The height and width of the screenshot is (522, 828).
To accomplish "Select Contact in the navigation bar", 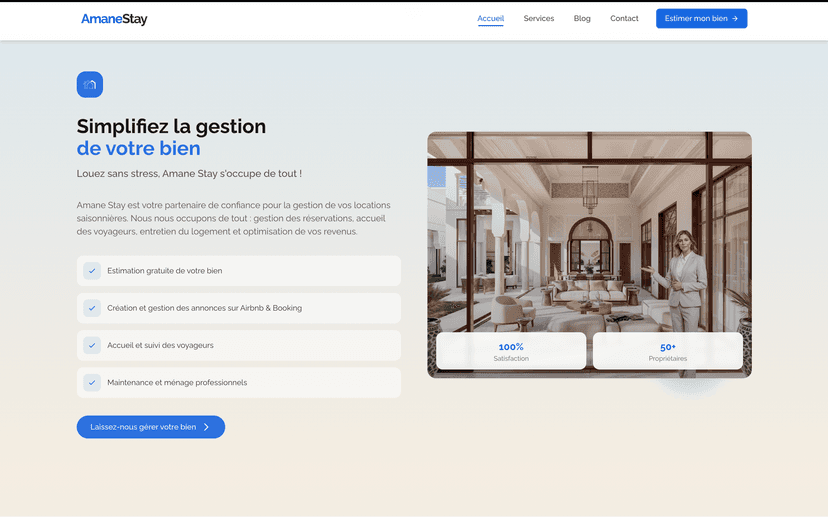I will [624, 18].
